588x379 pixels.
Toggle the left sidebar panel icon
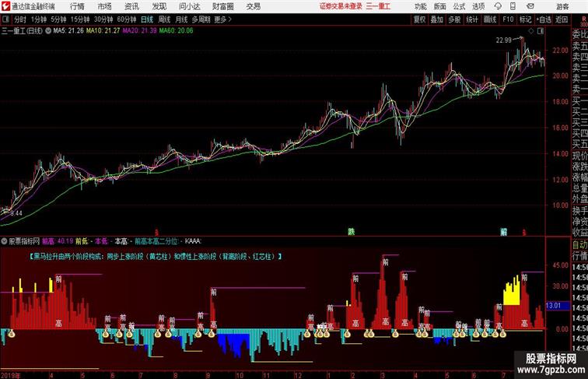[x=5, y=19]
